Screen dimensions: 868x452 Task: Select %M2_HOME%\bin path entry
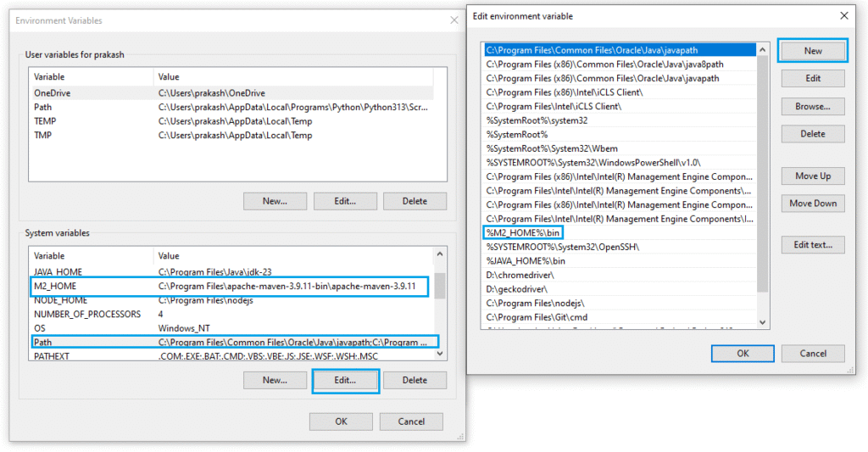click(620, 232)
